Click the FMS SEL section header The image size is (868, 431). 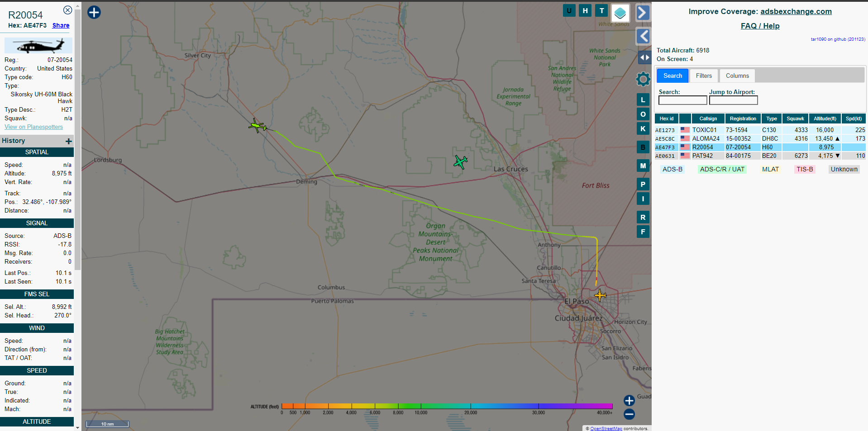pyautogui.click(x=37, y=294)
